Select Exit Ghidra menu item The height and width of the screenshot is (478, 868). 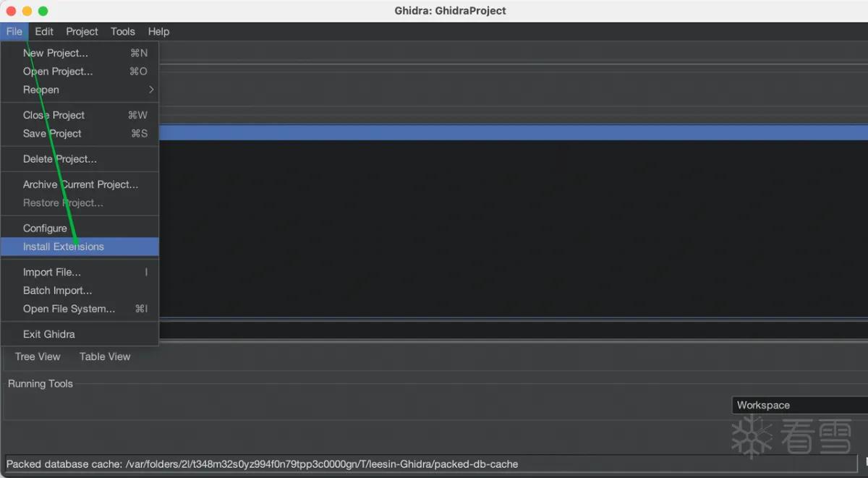[x=80, y=334]
